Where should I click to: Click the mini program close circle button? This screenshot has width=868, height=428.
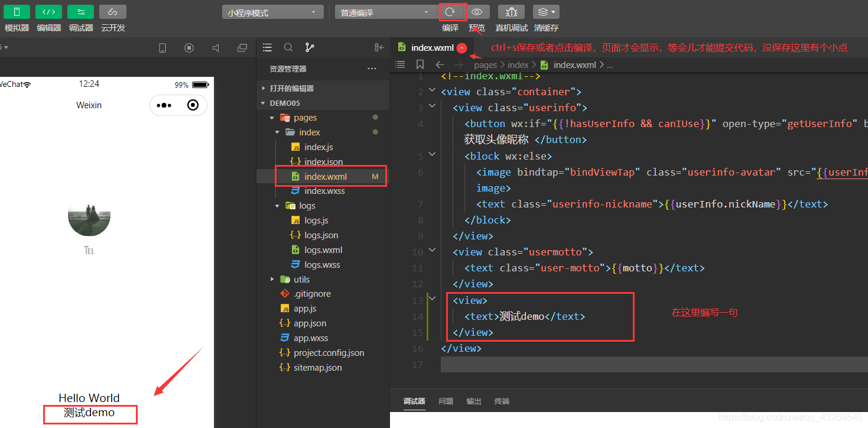point(193,105)
